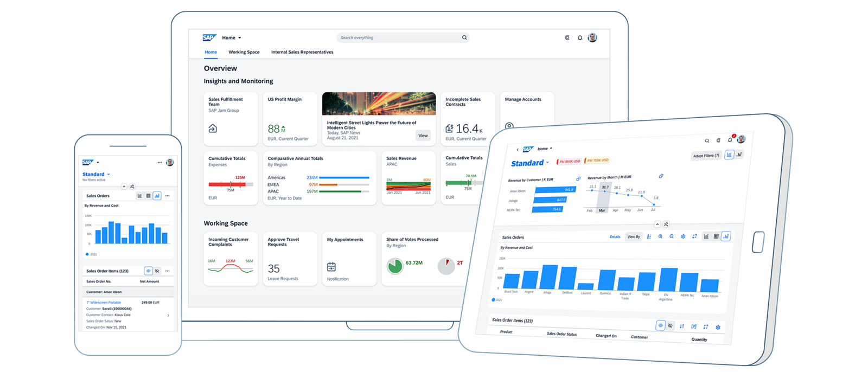Enter full screen for tablet Sales Orders chart
The height and width of the screenshot is (372, 868).
click(694, 236)
